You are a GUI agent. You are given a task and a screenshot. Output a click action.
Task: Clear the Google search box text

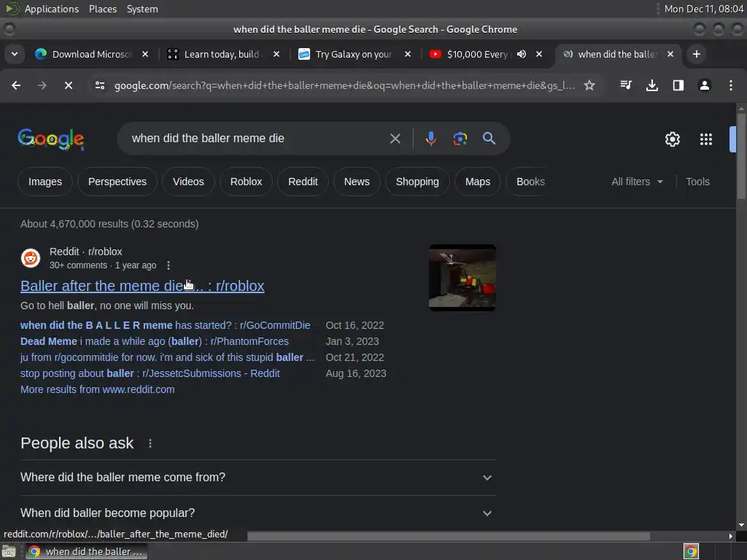(395, 139)
